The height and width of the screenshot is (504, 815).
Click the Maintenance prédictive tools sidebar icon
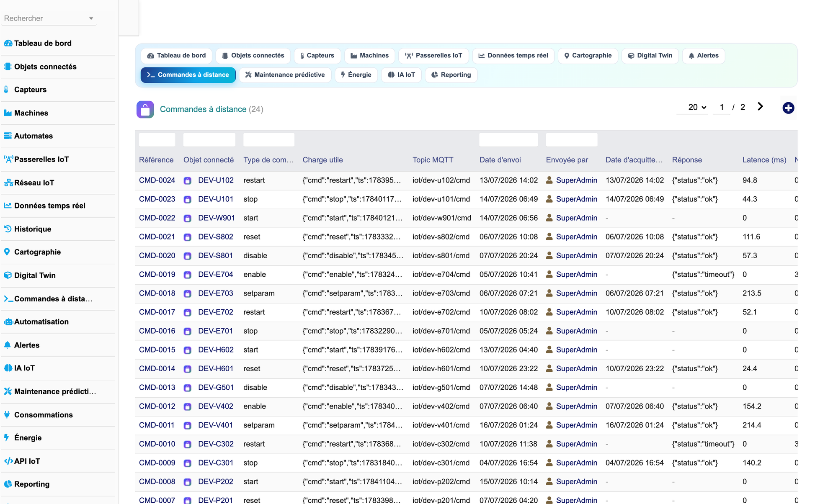(x=8, y=391)
